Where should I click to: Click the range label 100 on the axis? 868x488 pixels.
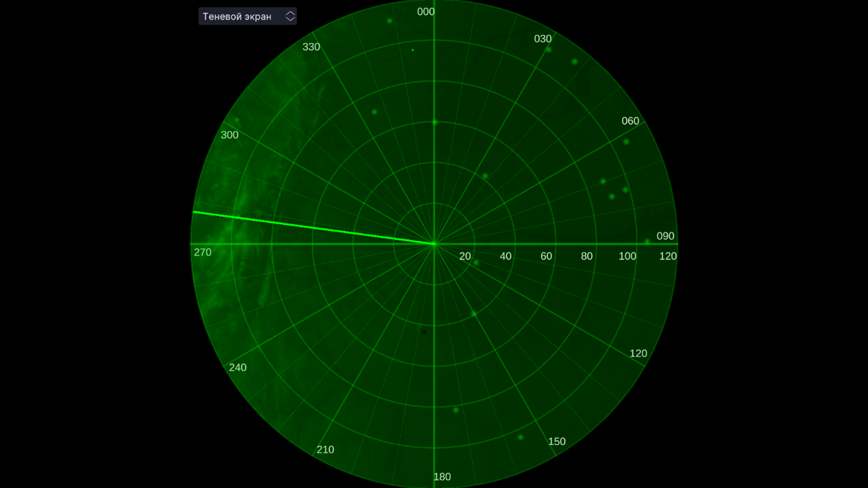pyautogui.click(x=627, y=256)
